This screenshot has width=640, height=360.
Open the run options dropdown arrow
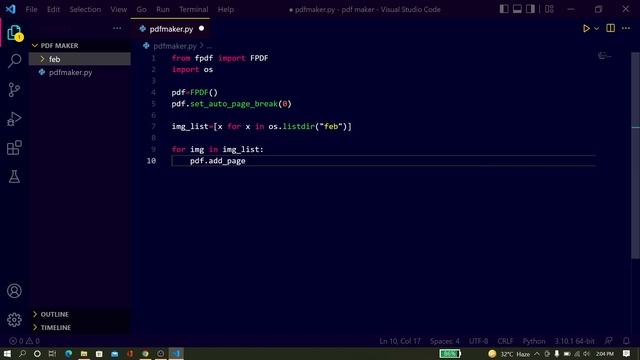pos(596,29)
